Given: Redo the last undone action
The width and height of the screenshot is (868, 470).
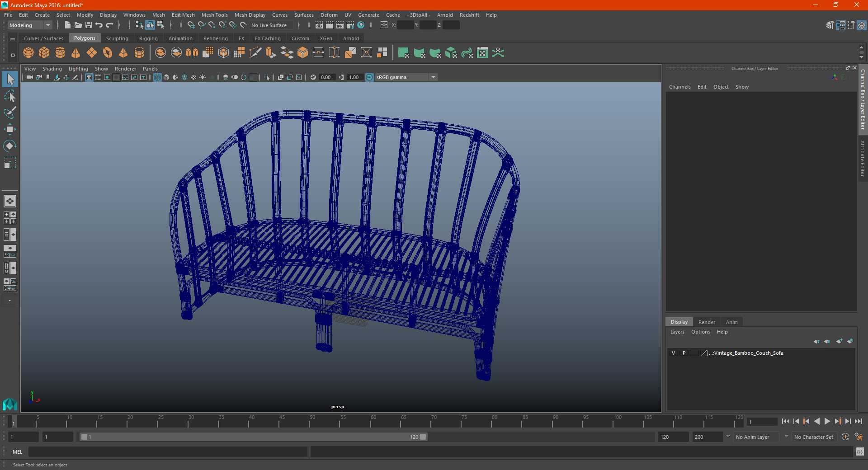Looking at the screenshot, I should pyautogui.click(x=110, y=25).
